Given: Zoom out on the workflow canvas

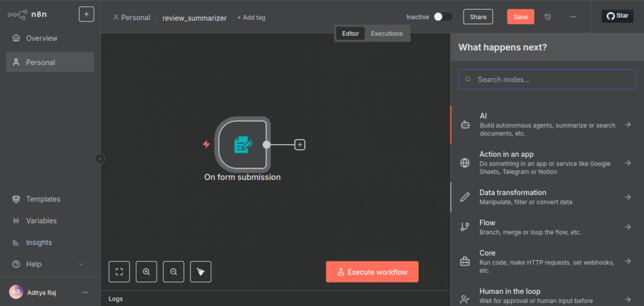Looking at the screenshot, I should click(x=174, y=271).
